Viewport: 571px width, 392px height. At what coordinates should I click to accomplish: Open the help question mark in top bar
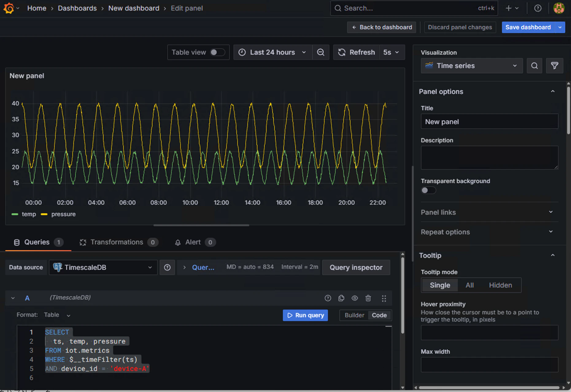pos(538,8)
